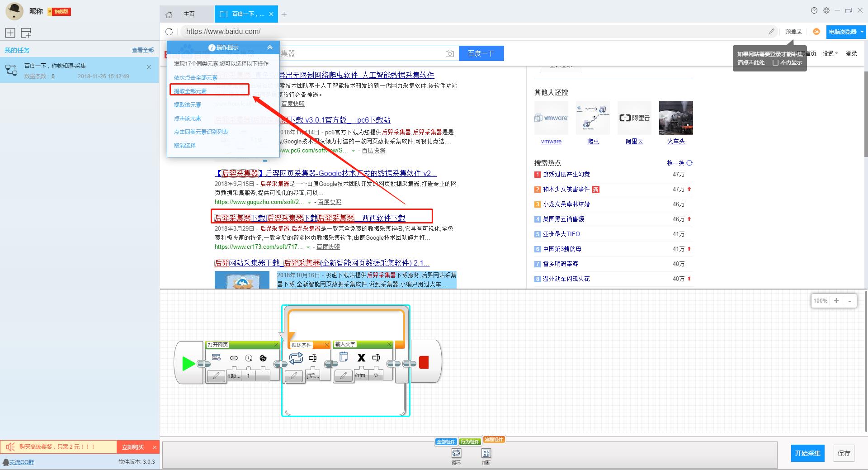This screenshot has height=470, width=868.
Task: Dismiss the purchase promotion banner with its X
Action: point(155,447)
